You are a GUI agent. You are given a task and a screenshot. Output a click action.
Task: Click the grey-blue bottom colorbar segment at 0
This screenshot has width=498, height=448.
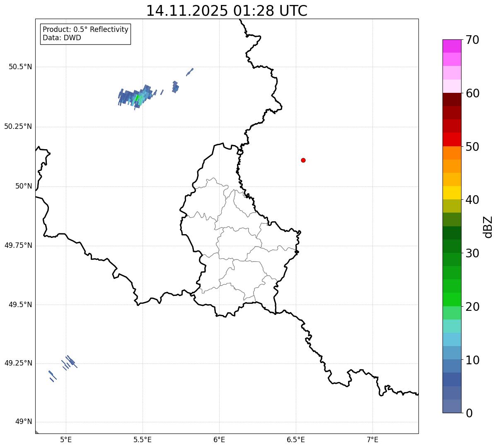(x=452, y=406)
